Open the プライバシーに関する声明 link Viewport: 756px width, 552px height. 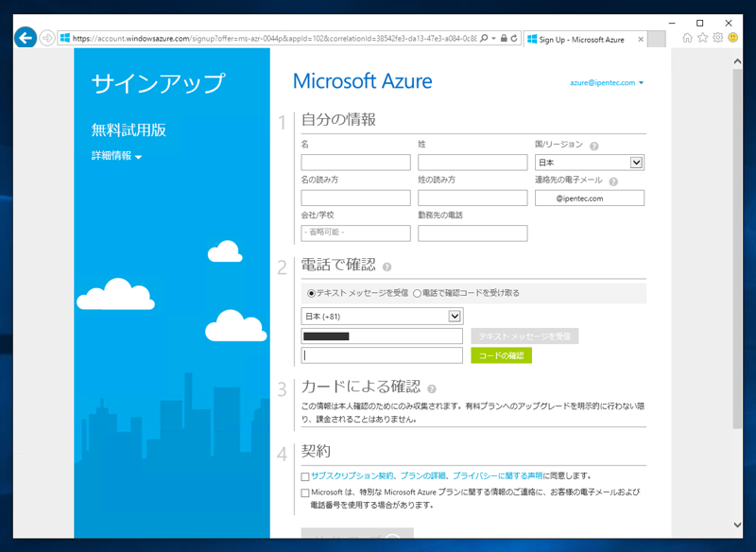(x=498, y=475)
